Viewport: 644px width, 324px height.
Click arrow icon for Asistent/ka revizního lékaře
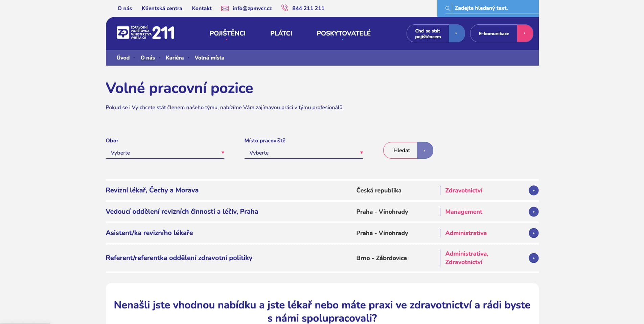point(533,233)
